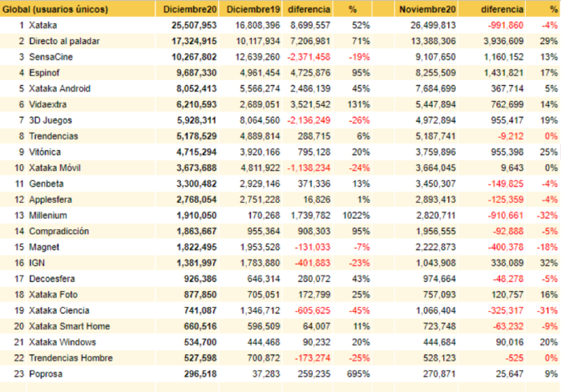This screenshot has height=392, width=561.
Task: Click the red value -605,625
Action: point(313,310)
